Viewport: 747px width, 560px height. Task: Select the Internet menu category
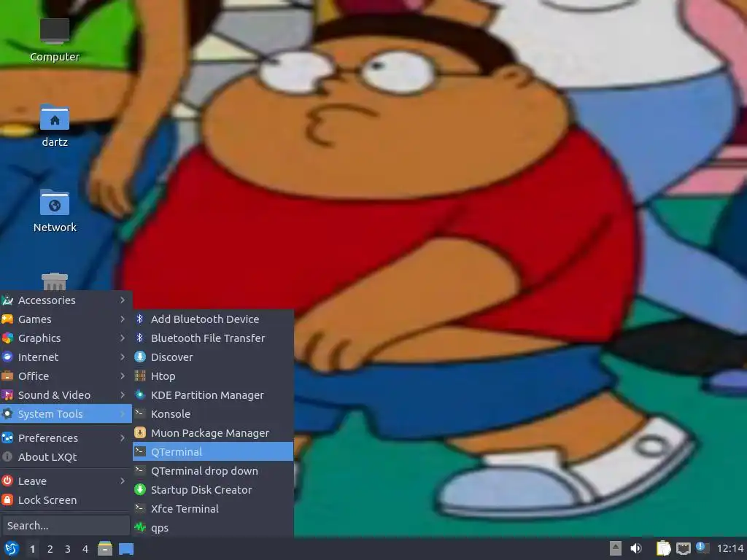[x=66, y=357]
